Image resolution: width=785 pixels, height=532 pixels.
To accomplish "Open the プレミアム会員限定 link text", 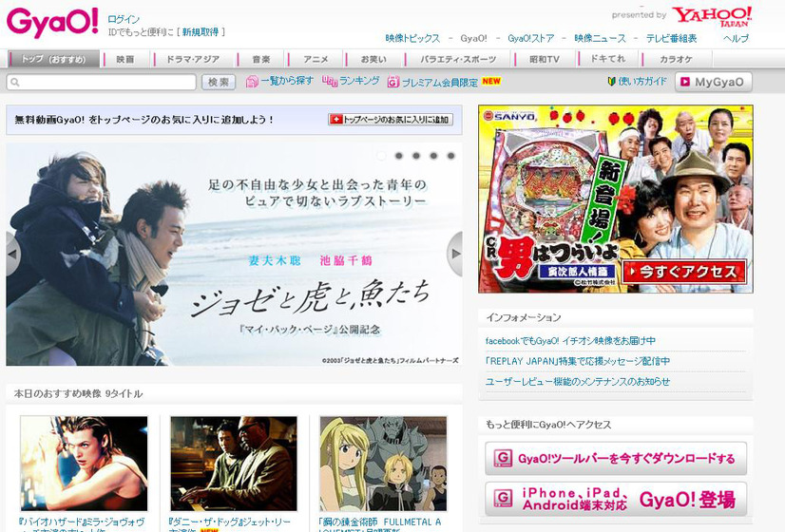I will coord(440,83).
